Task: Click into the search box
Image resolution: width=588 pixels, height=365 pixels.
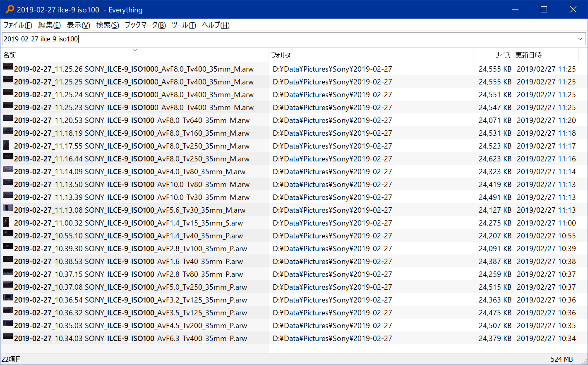Action: [x=288, y=39]
